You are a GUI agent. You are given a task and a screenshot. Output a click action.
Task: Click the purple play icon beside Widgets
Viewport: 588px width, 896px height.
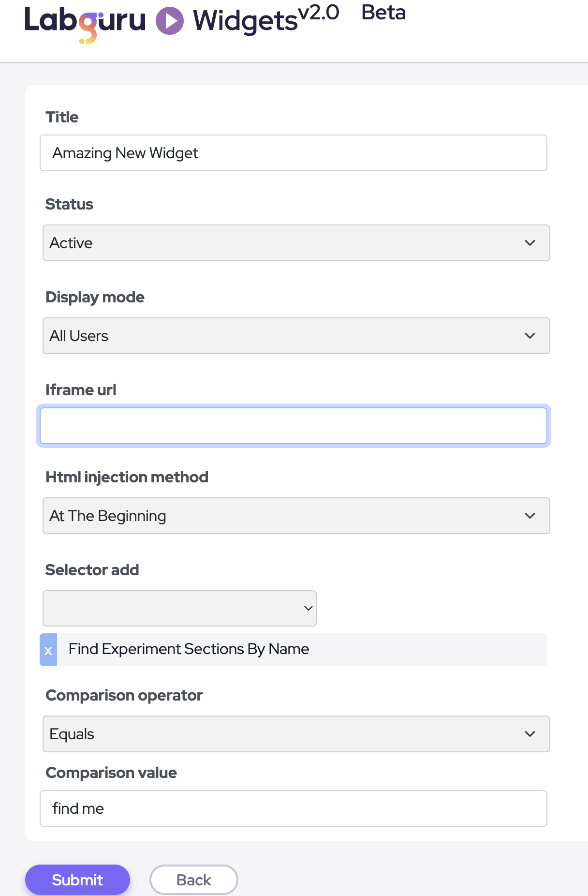click(x=170, y=21)
